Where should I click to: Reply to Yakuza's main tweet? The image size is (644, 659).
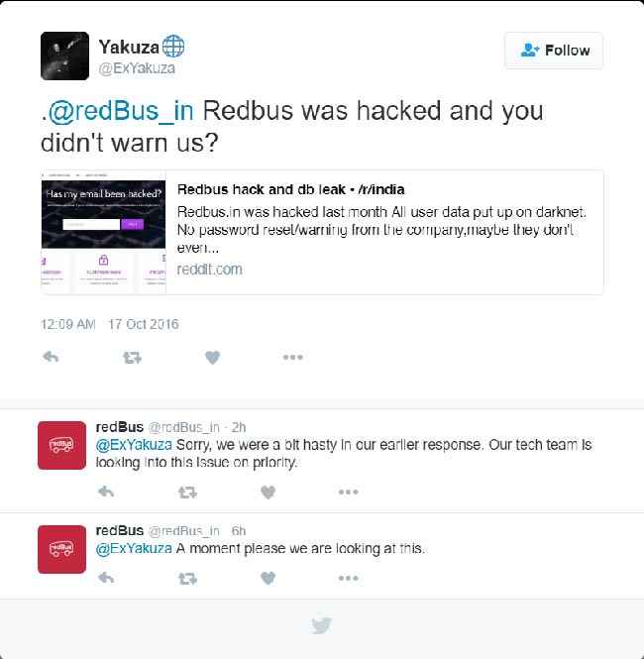[x=51, y=357]
